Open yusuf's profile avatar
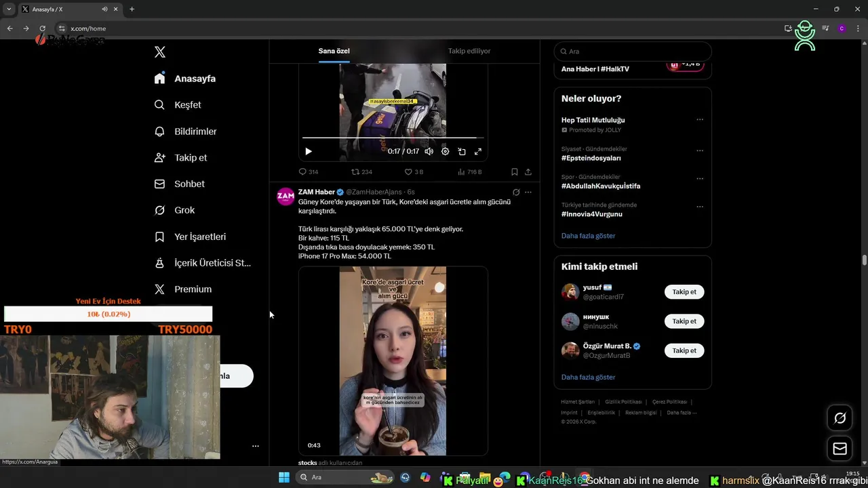This screenshot has height=488, width=868. pyautogui.click(x=570, y=292)
